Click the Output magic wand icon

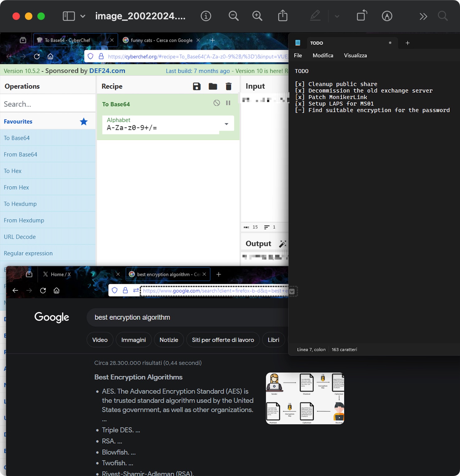(x=283, y=244)
